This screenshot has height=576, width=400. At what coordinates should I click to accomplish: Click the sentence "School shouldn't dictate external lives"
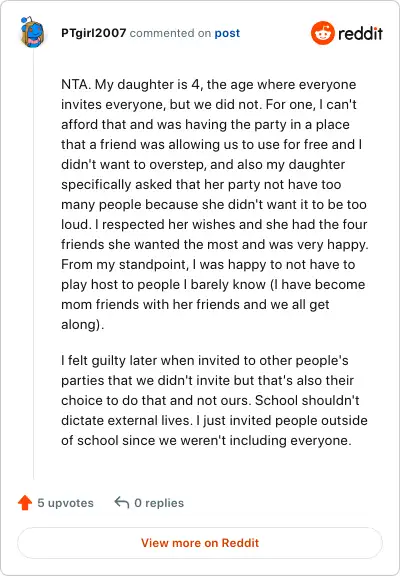(210, 410)
